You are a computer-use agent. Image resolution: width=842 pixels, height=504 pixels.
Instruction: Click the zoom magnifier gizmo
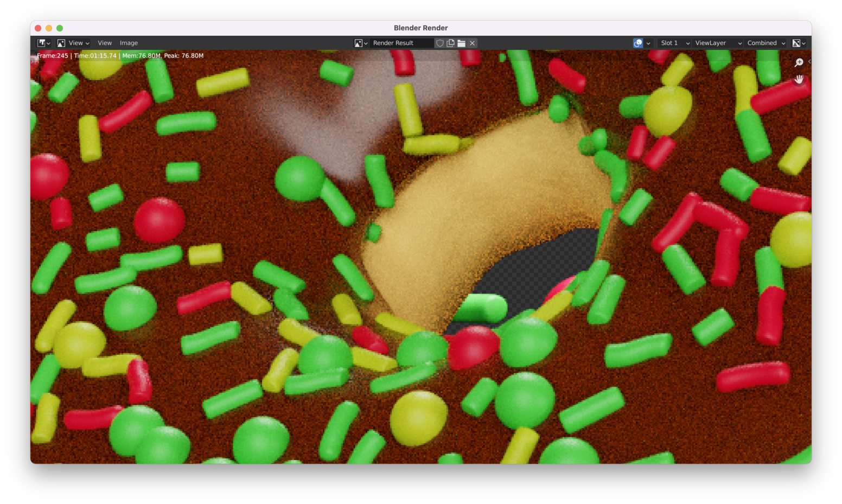point(799,63)
